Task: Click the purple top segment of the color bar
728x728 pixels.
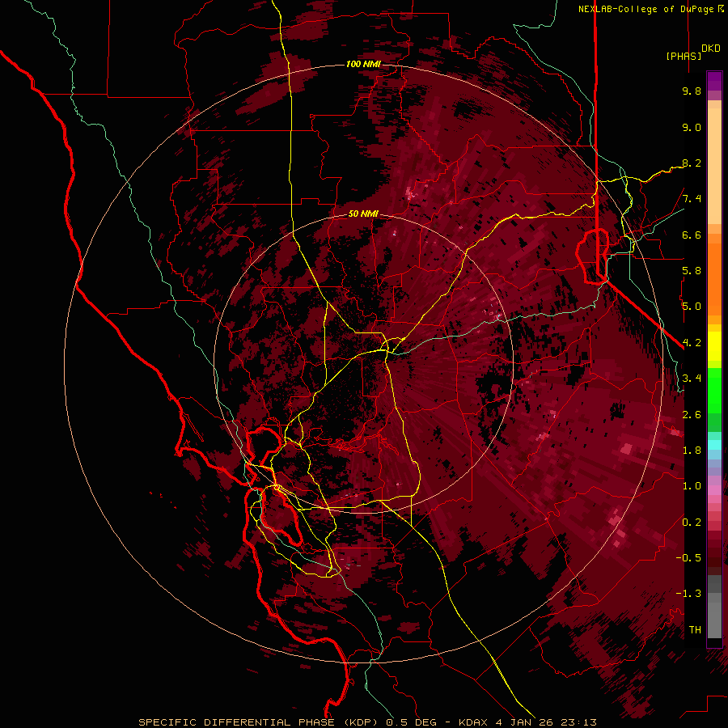Action: 714,81
